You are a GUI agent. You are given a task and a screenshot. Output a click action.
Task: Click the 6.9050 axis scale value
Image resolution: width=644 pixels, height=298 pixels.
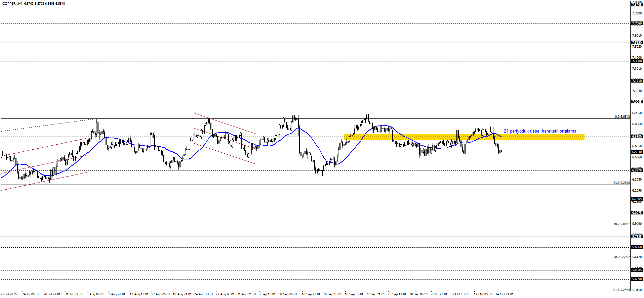point(637,113)
